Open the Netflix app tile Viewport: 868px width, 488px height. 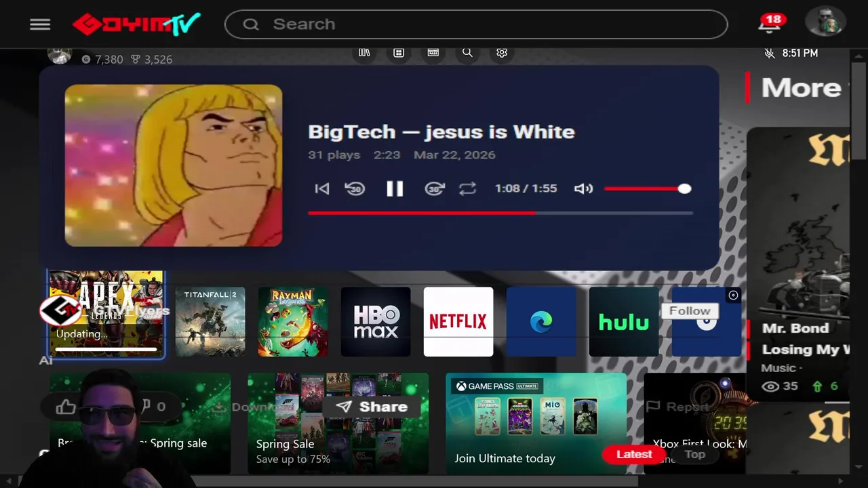coord(458,321)
